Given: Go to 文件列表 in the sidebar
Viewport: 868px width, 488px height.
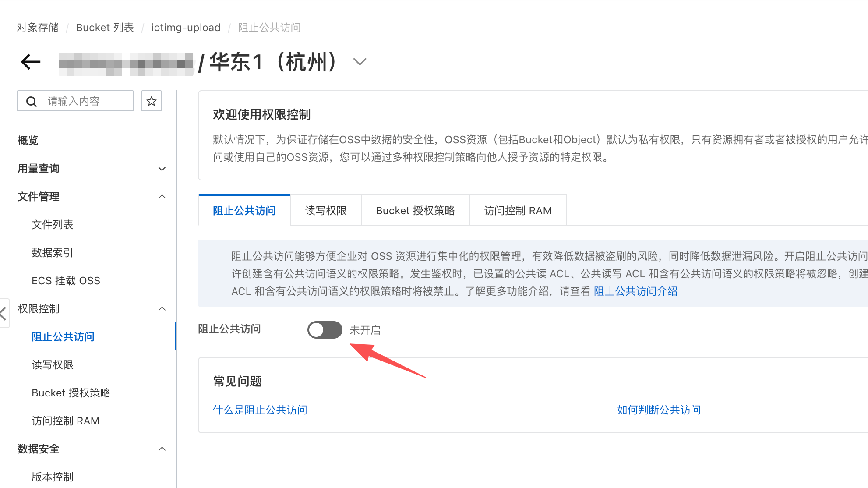Looking at the screenshot, I should (x=53, y=225).
